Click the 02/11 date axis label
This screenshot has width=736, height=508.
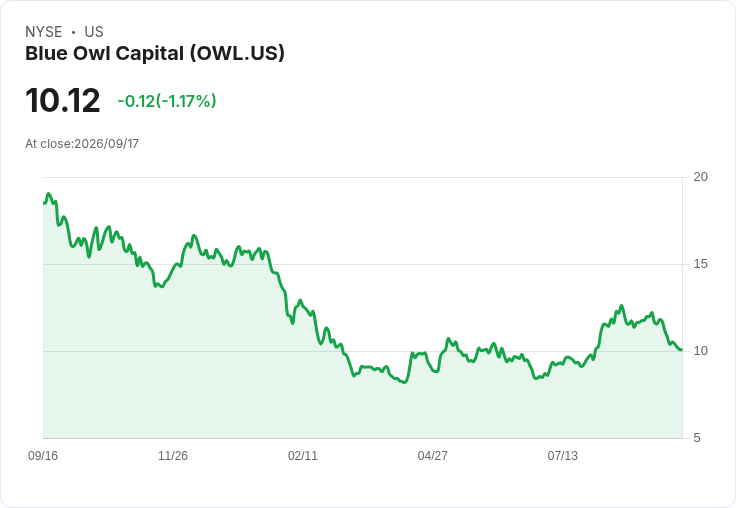[x=303, y=455]
